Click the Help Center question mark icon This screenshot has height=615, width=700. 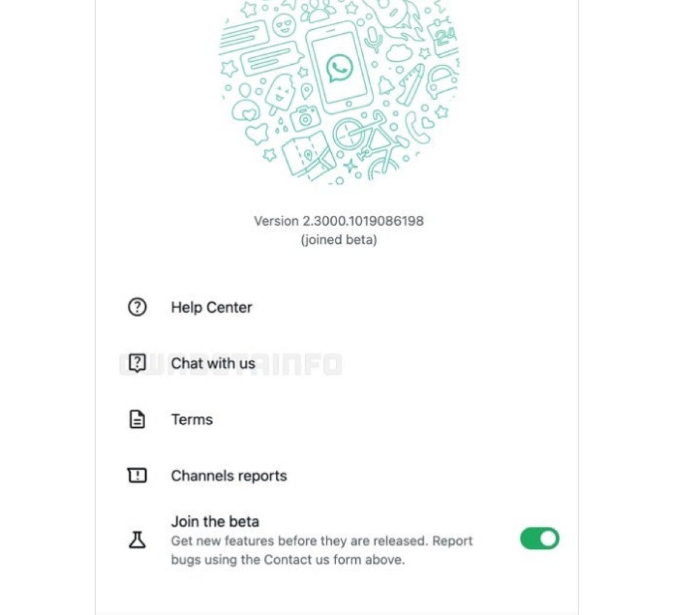pos(137,307)
